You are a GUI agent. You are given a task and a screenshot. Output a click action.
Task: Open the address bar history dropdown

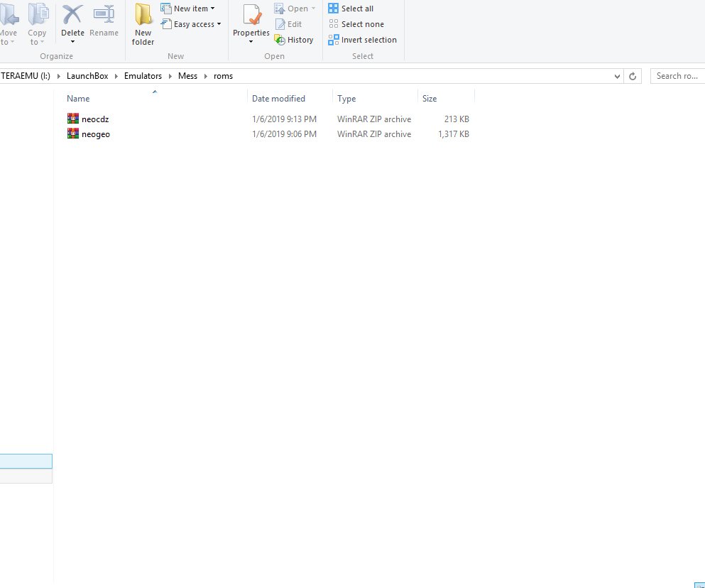click(x=618, y=76)
